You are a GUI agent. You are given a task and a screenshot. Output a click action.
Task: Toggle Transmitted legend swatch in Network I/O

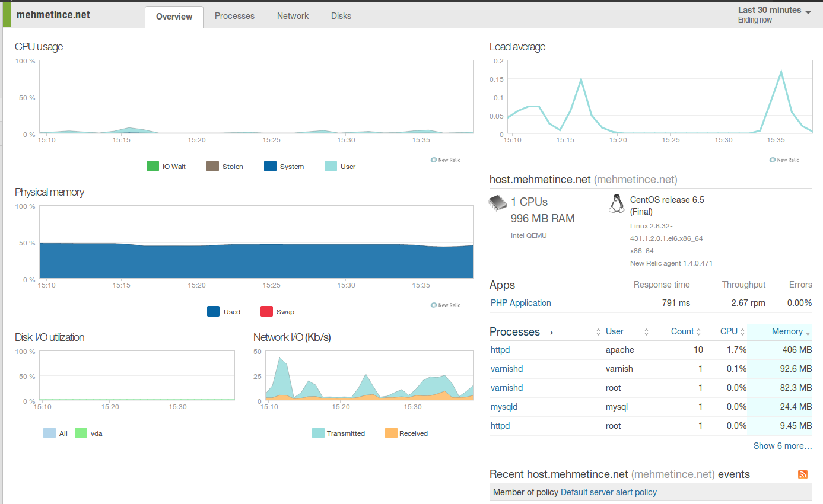(x=318, y=433)
